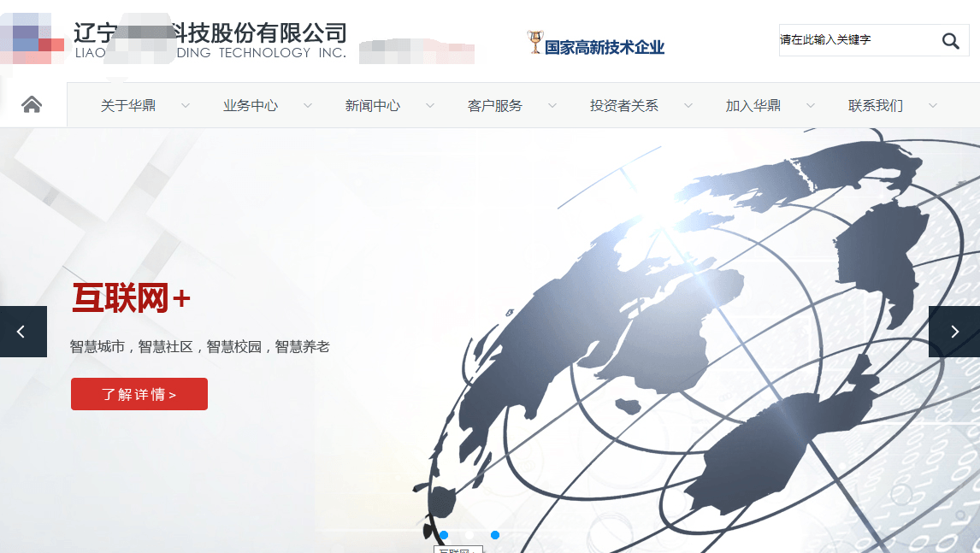Click the 互联网+ banner headline
Screen dimensions: 980x553
point(131,298)
